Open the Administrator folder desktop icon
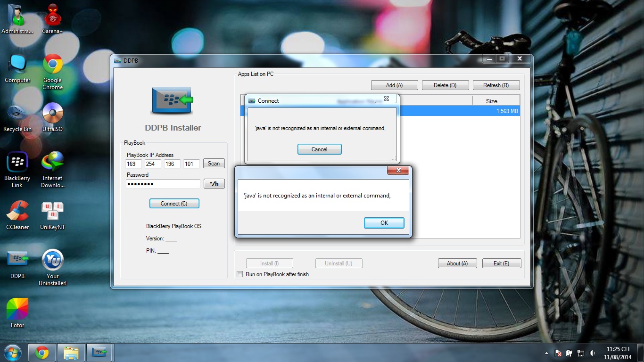 coord(18,19)
